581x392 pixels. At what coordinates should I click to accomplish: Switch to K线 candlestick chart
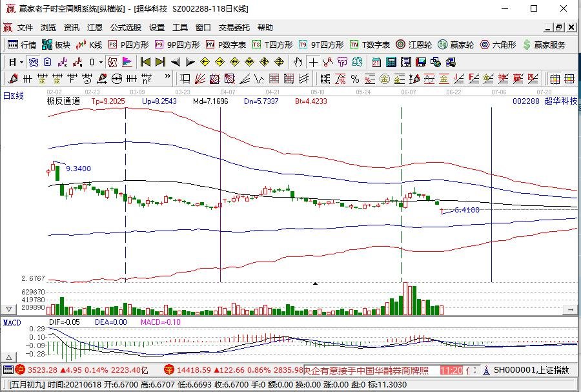point(89,45)
